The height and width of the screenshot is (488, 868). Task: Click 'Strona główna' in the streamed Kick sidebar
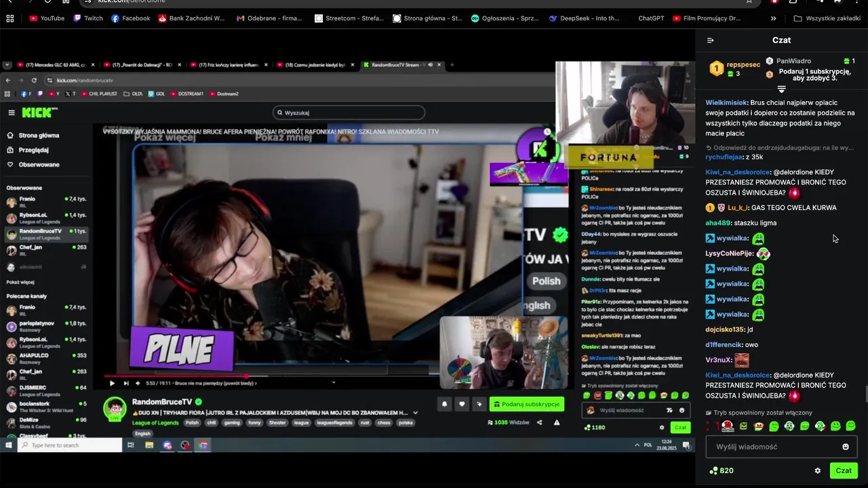pos(33,136)
